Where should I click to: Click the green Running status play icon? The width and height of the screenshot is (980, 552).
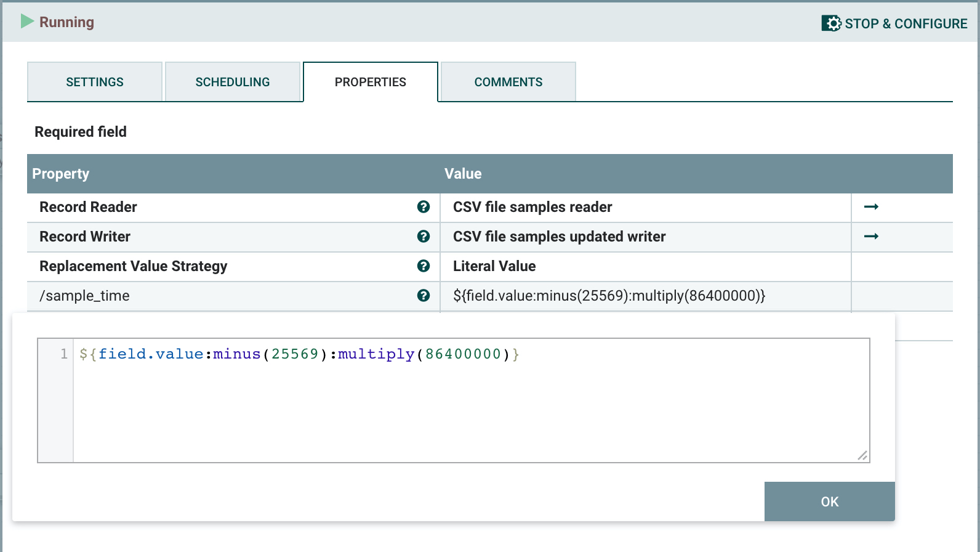[27, 22]
